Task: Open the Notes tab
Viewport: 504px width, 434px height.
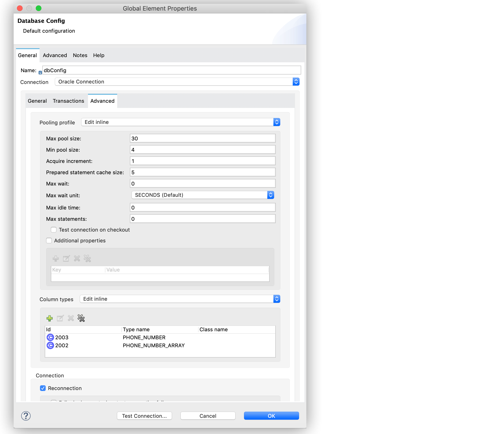Action: point(80,55)
